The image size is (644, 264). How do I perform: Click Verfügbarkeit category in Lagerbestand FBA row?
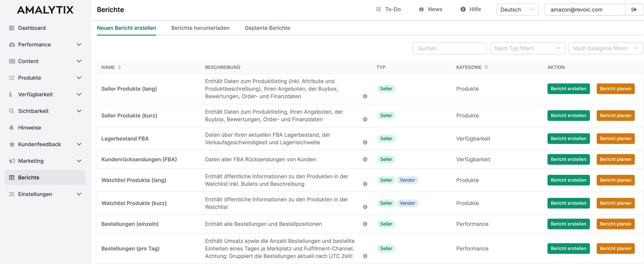point(473,138)
